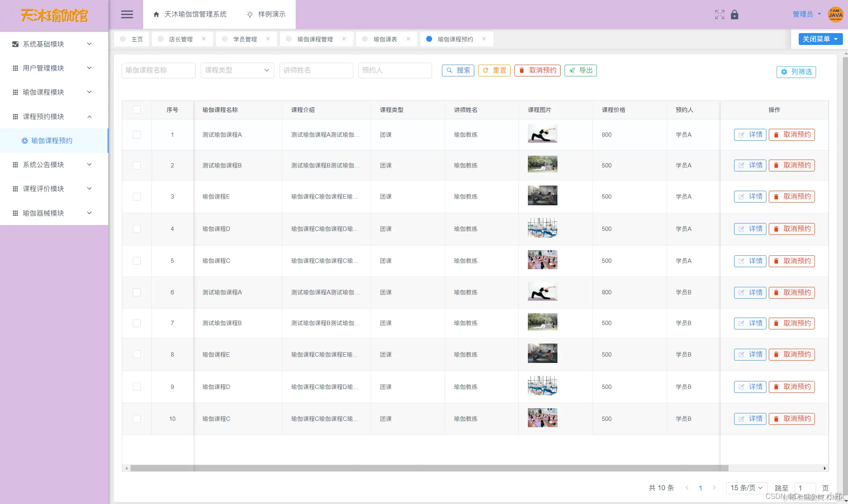848x504 pixels.
Task: Click the JAVA user avatar
Action: 835,15
